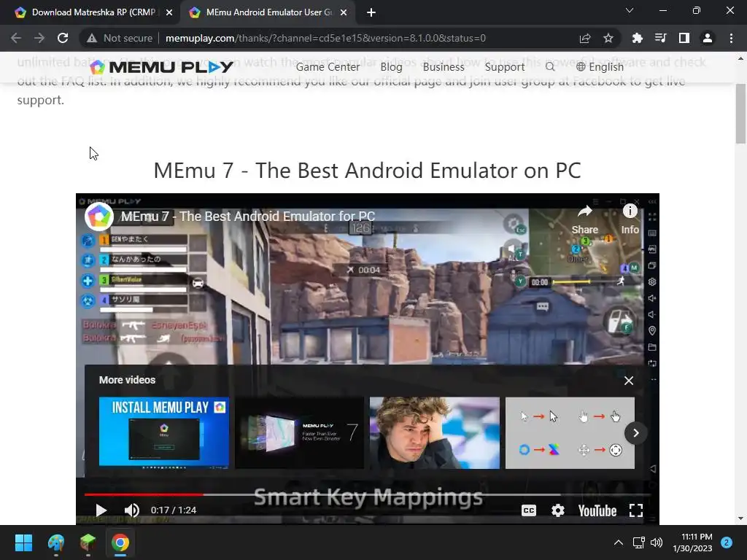Play the YouTube video
Image resolution: width=747 pixels, height=560 pixels.
tap(101, 510)
